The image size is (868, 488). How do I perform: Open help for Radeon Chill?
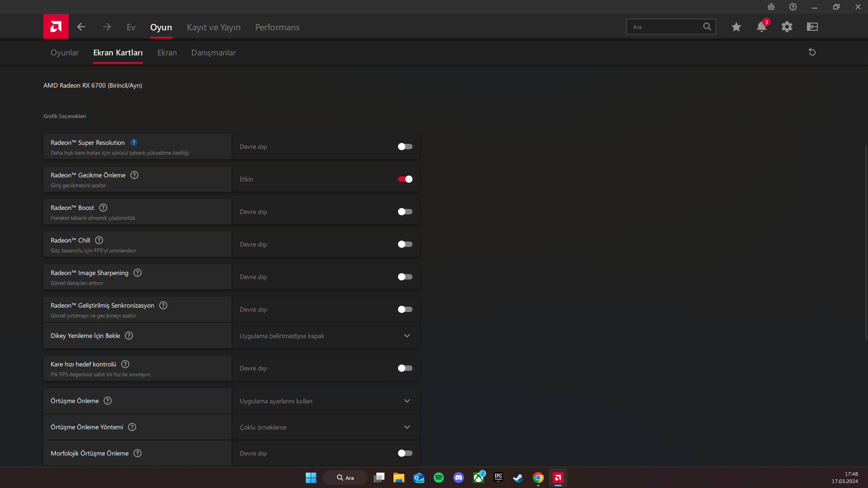(x=99, y=240)
